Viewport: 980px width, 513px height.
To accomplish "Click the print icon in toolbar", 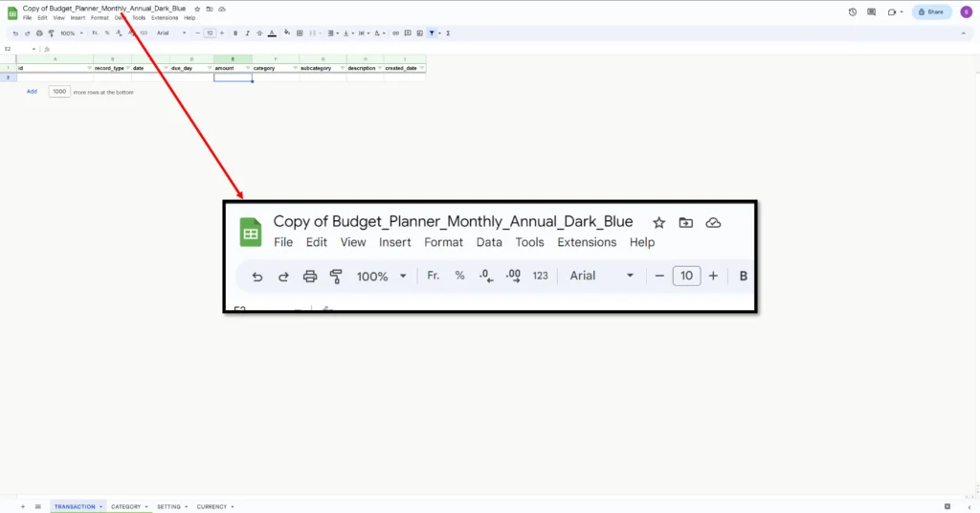I will point(39,33).
